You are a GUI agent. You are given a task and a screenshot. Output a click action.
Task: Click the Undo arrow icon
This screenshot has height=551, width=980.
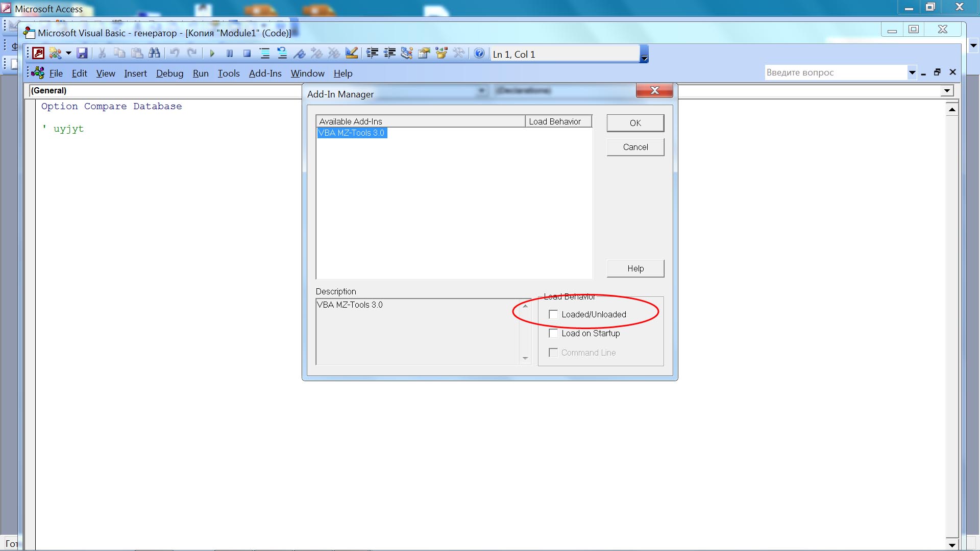(175, 53)
